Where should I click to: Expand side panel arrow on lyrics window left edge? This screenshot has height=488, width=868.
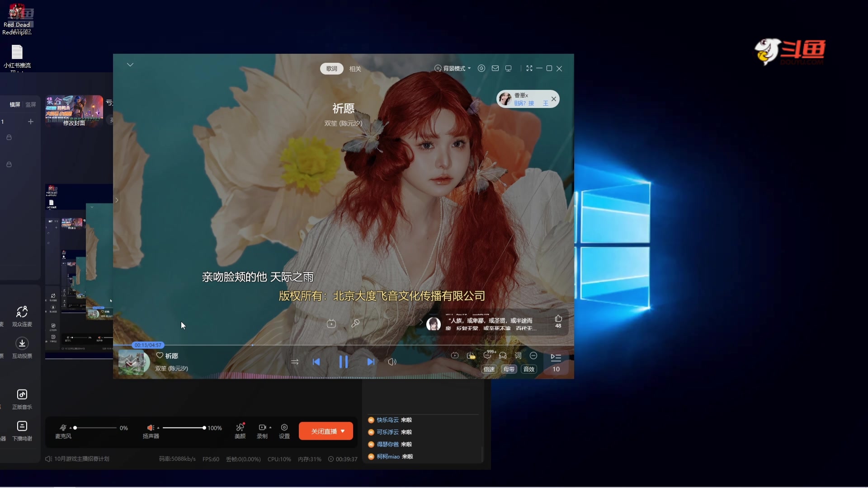coord(117,200)
